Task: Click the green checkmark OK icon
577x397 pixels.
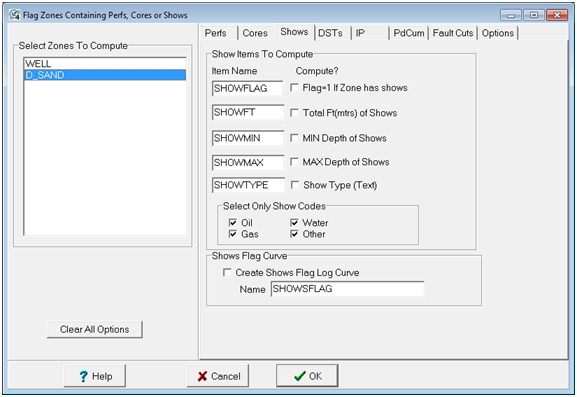Action: point(300,376)
